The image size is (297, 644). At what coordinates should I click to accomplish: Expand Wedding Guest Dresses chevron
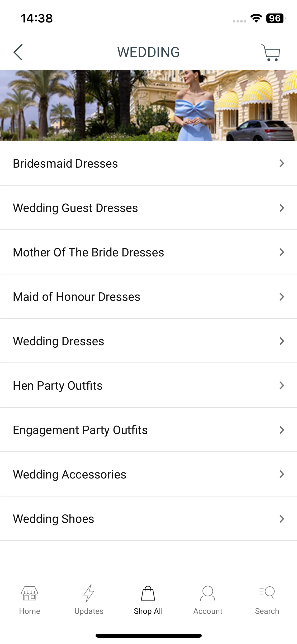pos(282,208)
